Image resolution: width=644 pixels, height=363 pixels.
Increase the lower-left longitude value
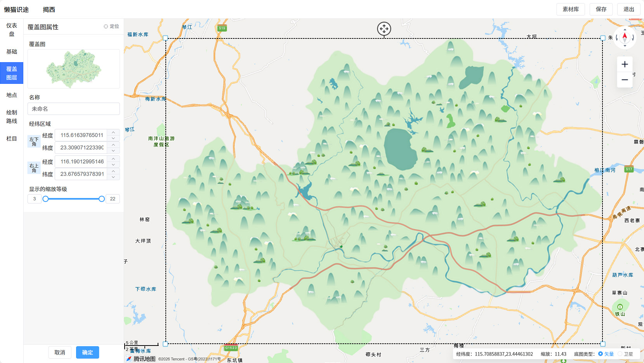113,132
